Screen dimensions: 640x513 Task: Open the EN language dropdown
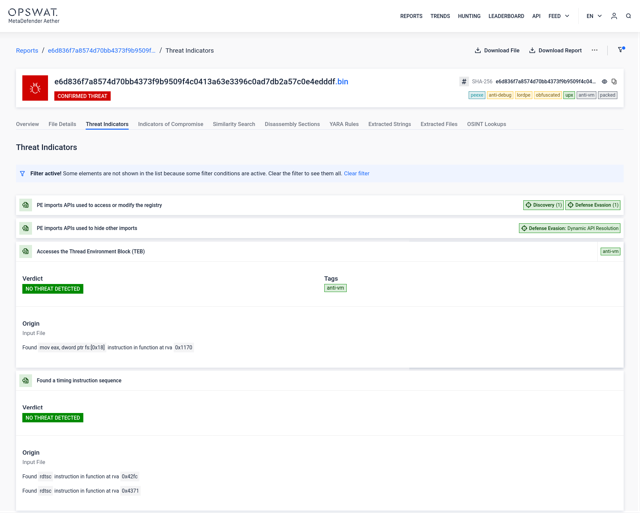tap(594, 16)
